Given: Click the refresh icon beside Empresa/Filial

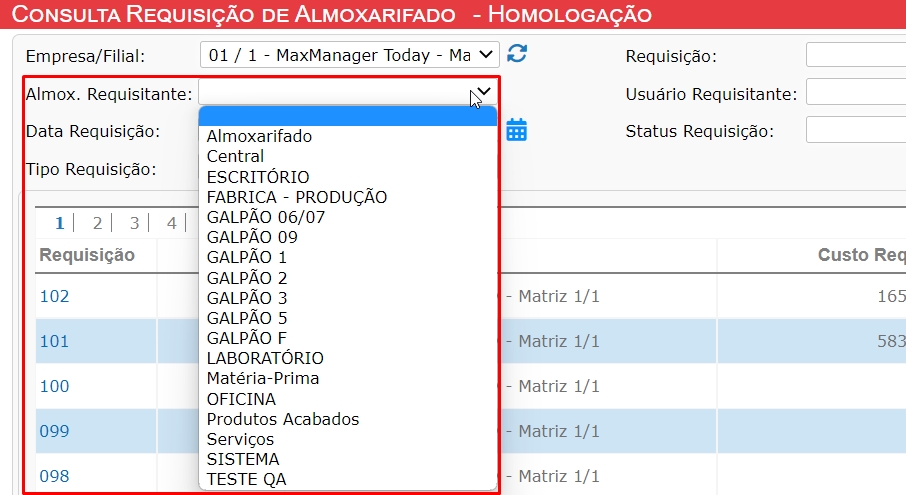Looking at the screenshot, I should click(517, 54).
